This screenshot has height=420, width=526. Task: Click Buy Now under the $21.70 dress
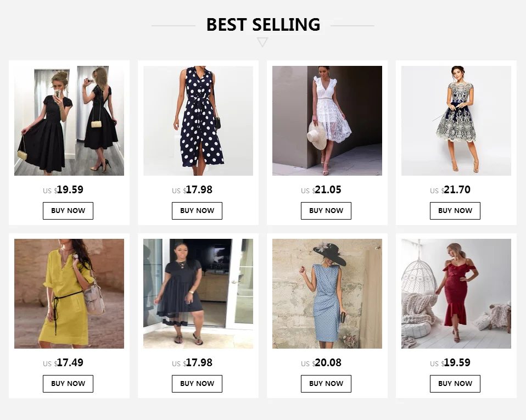(x=455, y=211)
